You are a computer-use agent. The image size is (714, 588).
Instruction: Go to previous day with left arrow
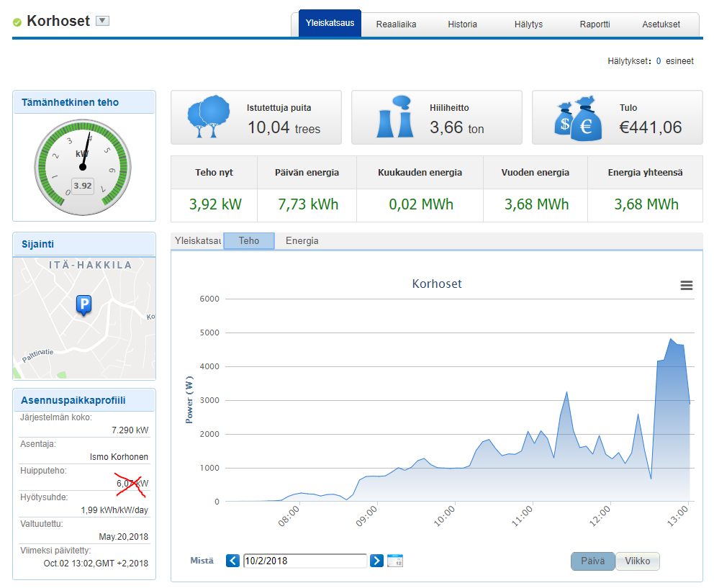(x=232, y=561)
